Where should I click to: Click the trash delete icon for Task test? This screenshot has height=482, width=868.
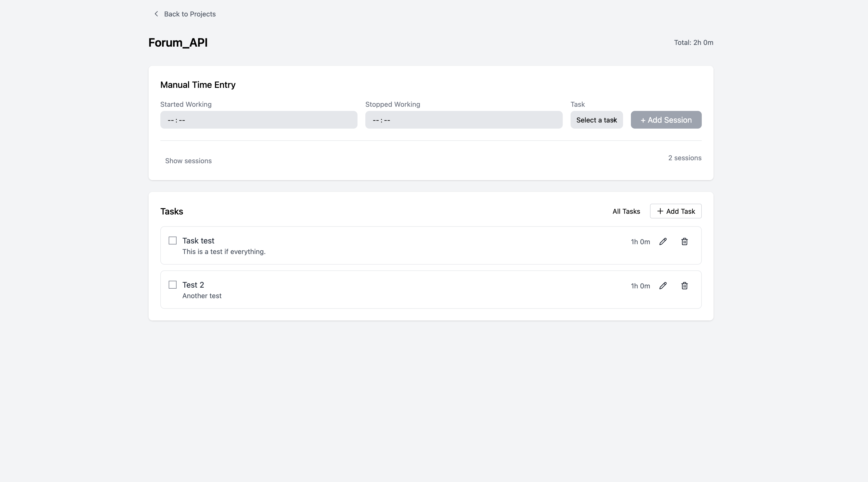pyautogui.click(x=684, y=241)
